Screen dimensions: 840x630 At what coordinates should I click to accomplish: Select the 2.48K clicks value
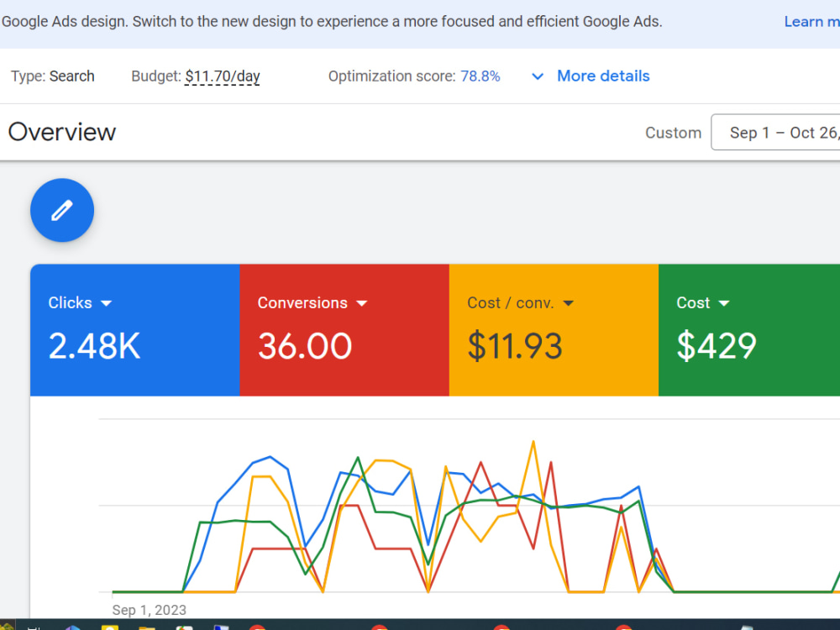[x=94, y=346]
